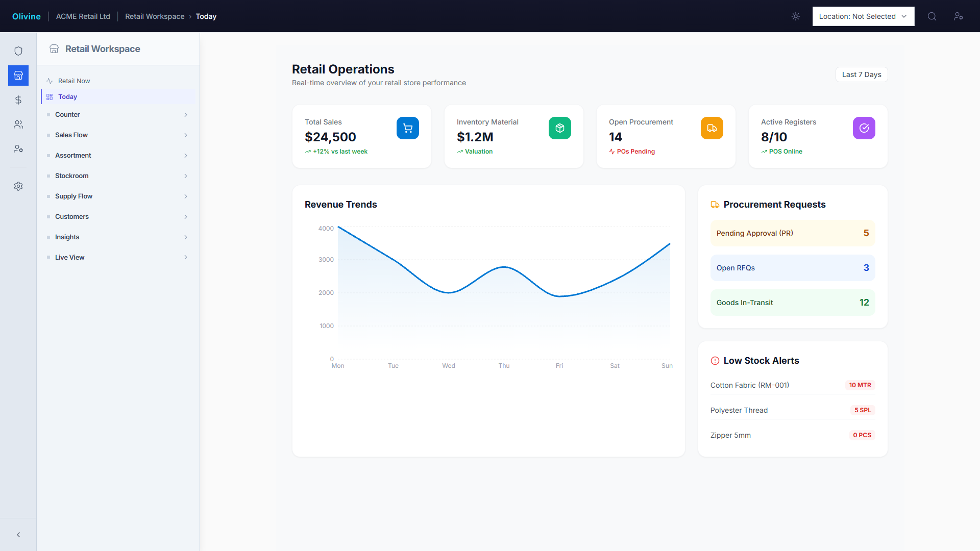The image size is (980, 551).
Task: Click the Total Sales shopping cart badge
Action: coord(407,128)
